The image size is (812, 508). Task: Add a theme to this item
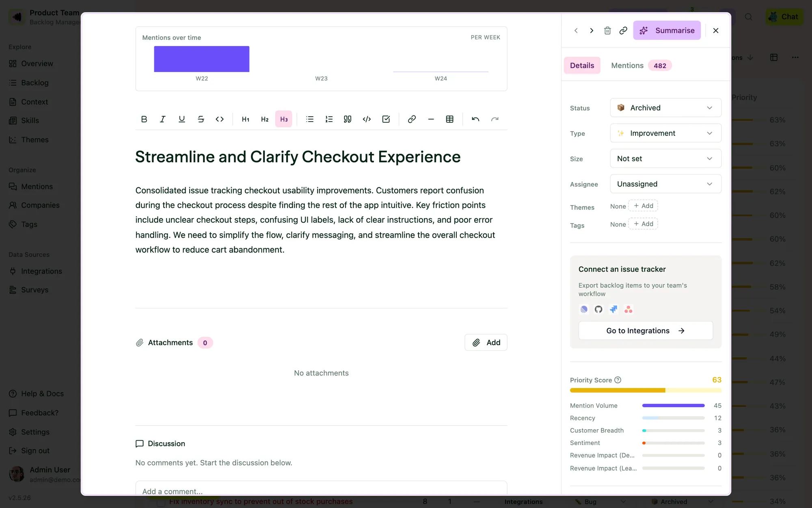643,206
